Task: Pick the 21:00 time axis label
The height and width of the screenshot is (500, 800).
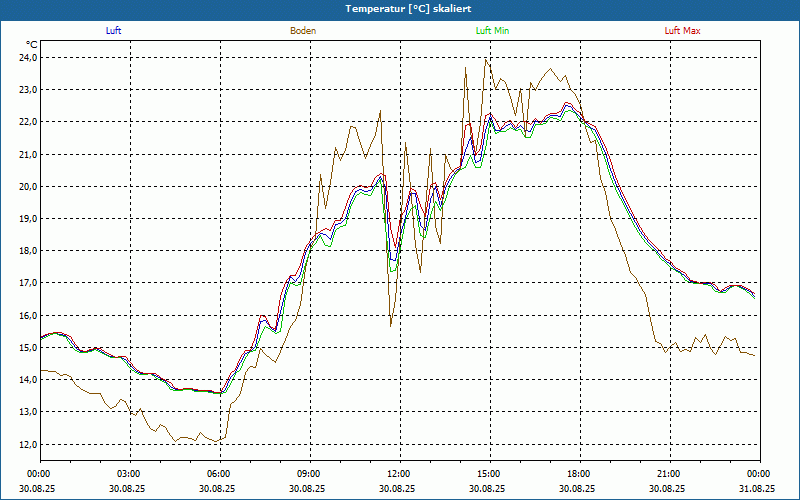Action: (669, 474)
